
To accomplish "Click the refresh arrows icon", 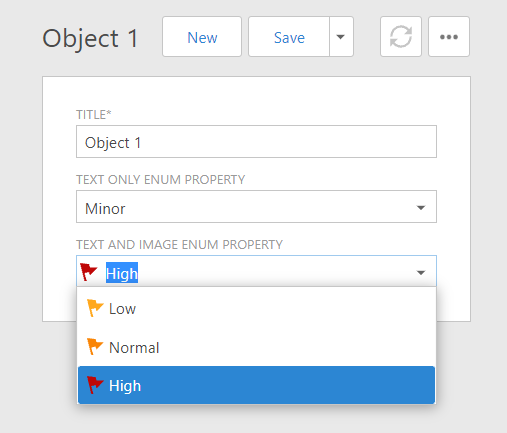I will pos(401,37).
